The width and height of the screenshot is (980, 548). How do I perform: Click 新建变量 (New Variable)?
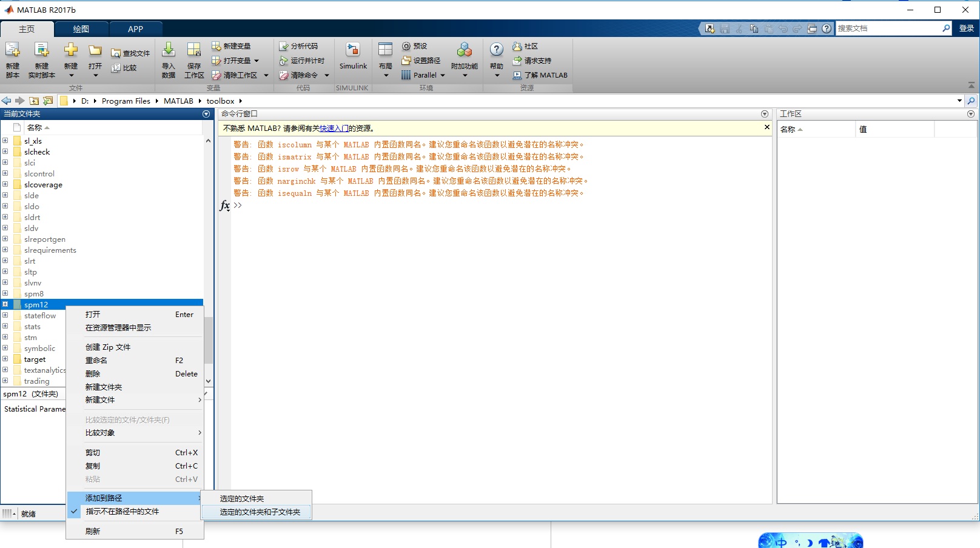(x=231, y=46)
